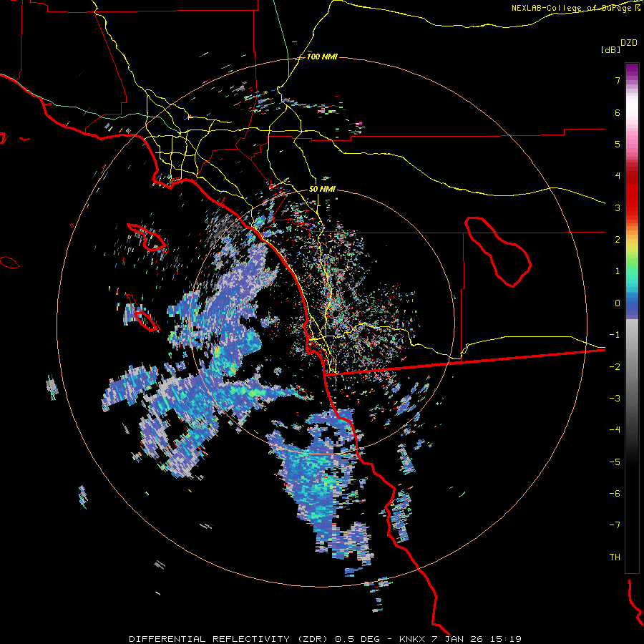This screenshot has height=644, width=644.
Task: Click the 0.5 DEG elevation angle text
Action: (357, 639)
